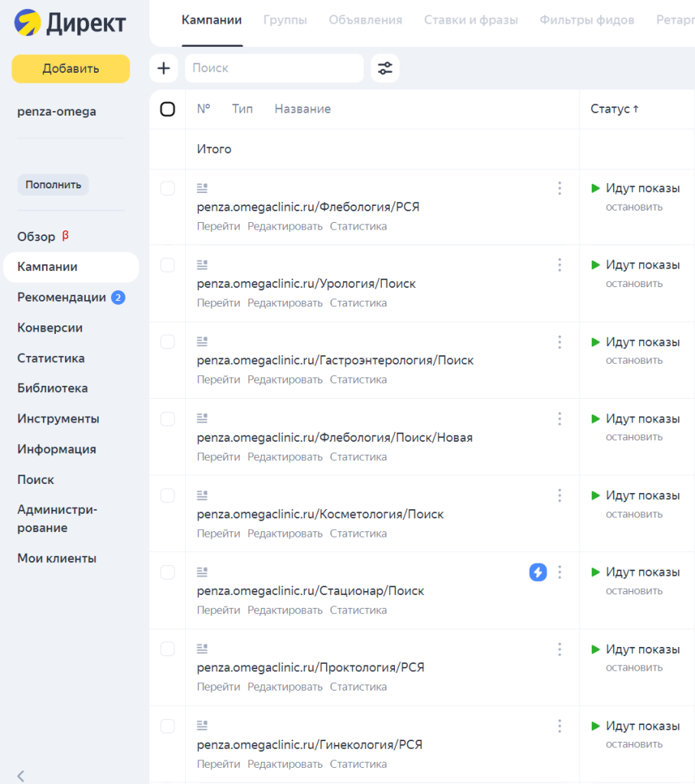Screen dimensions: 695x784
Task: Click campaign type icon for Проктология/РСЯ
Action: [x=202, y=648]
